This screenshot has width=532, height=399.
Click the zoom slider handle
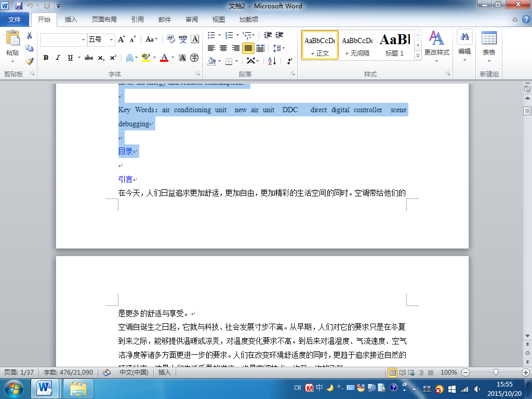tap(496, 373)
